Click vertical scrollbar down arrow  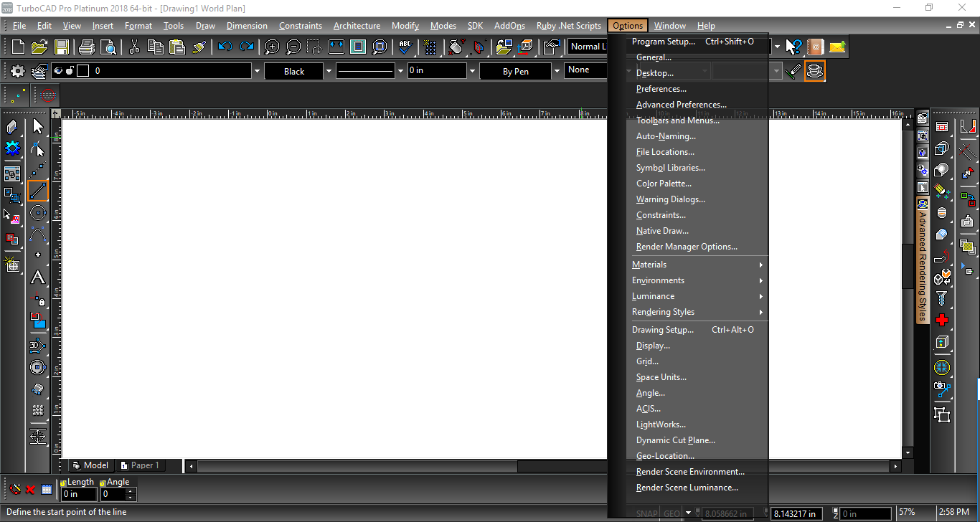point(908,453)
